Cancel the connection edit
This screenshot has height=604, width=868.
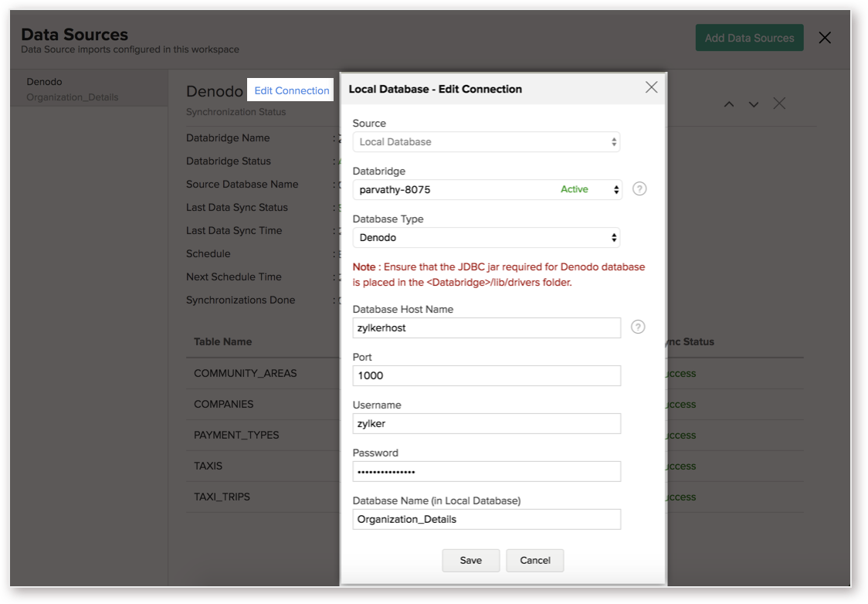[x=534, y=560]
